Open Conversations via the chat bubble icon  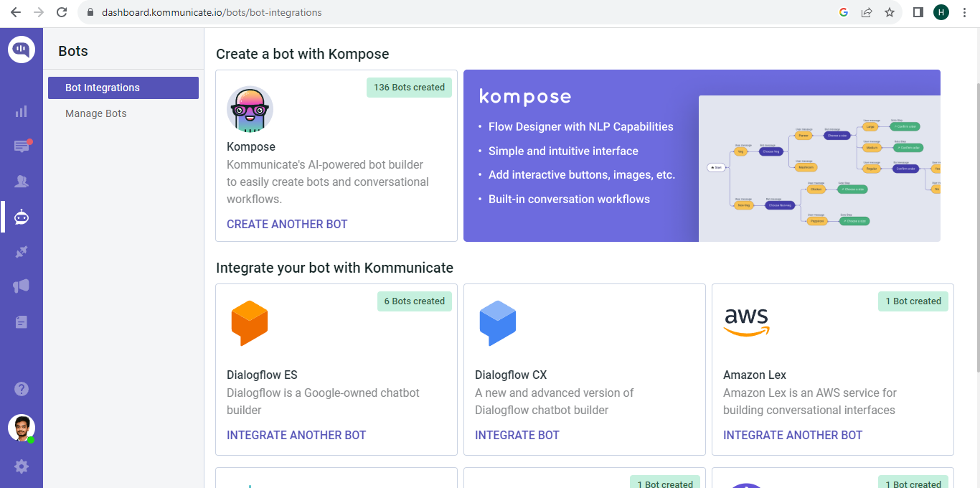[22, 146]
